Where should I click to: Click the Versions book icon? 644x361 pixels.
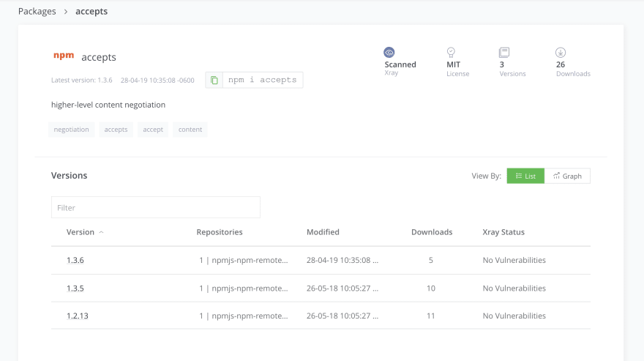503,53
